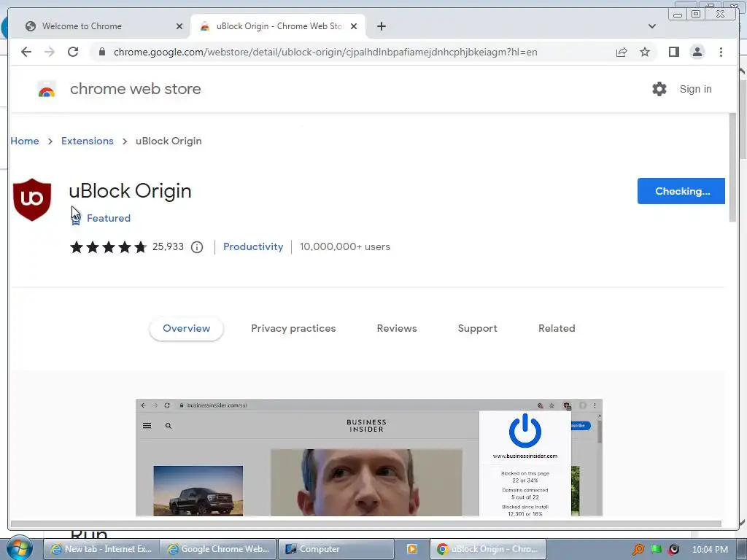Switch to the Reviews tab

[x=397, y=329]
